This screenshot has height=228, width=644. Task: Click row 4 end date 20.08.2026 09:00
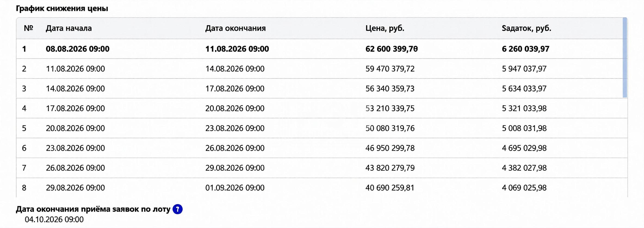pyautogui.click(x=235, y=108)
